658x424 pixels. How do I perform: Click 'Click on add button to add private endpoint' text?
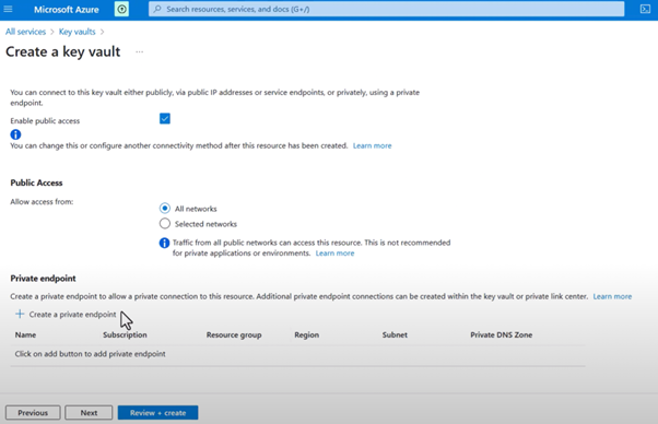pos(90,354)
